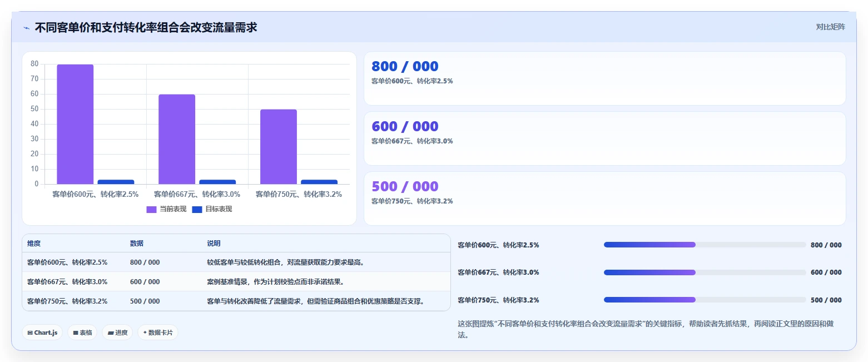Click progress label 客单价600元、转化率2.5%

[x=498, y=245]
